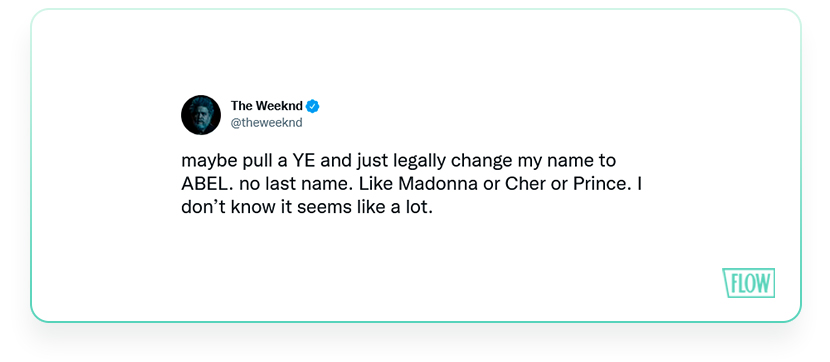Click the word Like before Madonna

[376, 184]
